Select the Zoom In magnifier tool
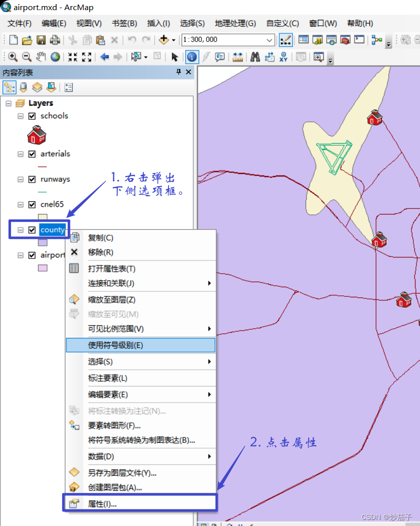The height and width of the screenshot is (526, 420). click(x=13, y=57)
